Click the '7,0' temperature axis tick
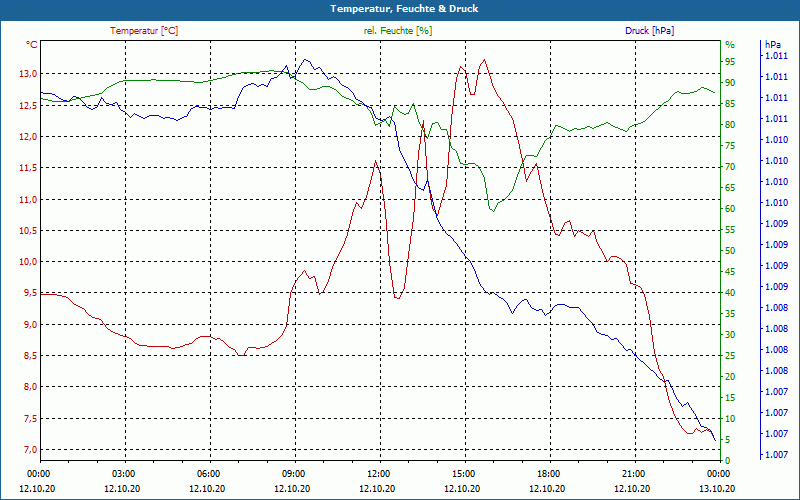 pyautogui.click(x=30, y=449)
